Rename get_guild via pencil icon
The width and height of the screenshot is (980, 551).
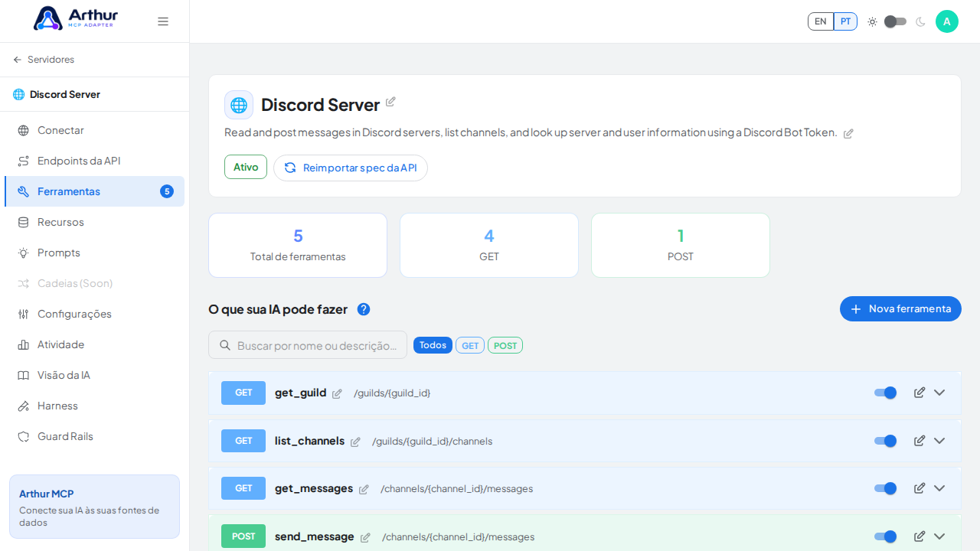tap(337, 393)
